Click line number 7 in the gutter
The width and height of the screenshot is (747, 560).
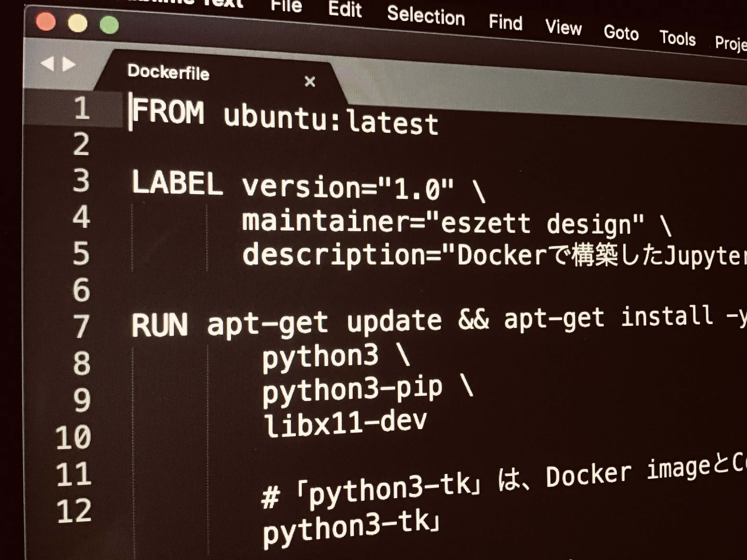click(81, 326)
